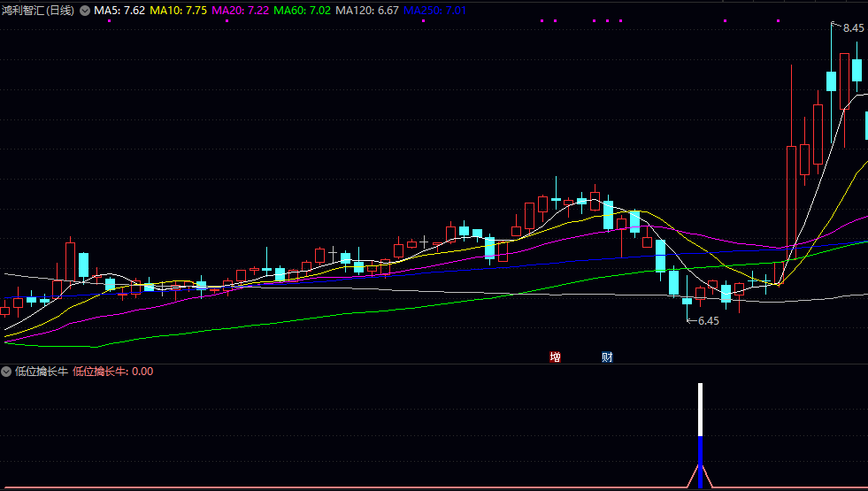Click the red 增 event marker

click(555, 357)
